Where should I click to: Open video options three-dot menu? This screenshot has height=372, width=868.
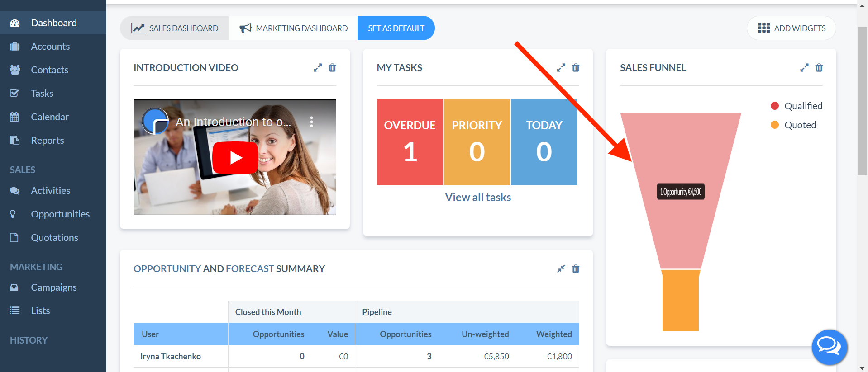click(311, 122)
